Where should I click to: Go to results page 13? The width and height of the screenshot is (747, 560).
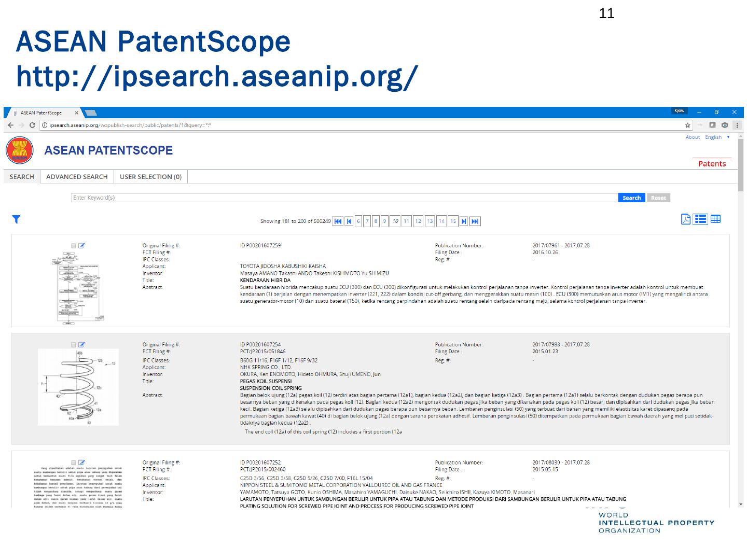[430, 221]
